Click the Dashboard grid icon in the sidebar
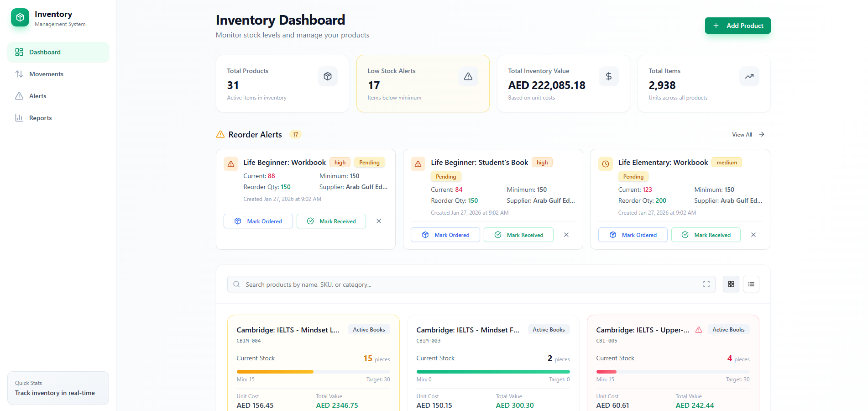The width and height of the screenshot is (868, 411). coord(19,52)
